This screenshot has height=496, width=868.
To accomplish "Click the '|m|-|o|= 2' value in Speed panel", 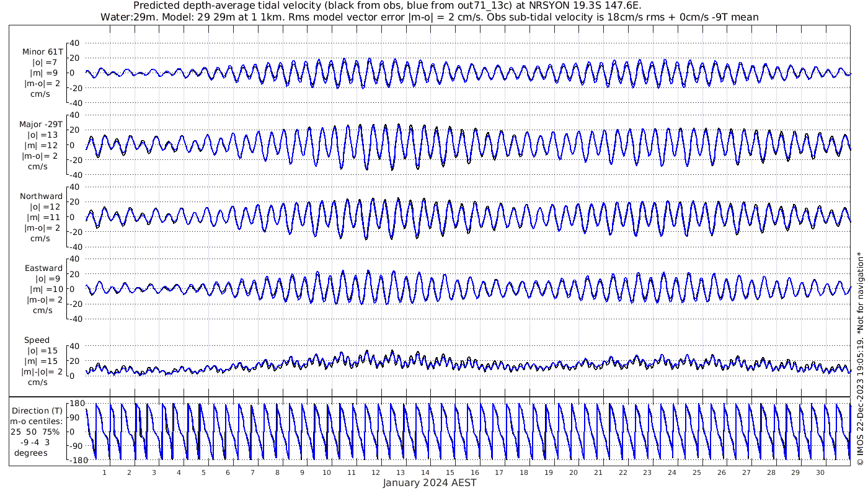I will (41, 372).
